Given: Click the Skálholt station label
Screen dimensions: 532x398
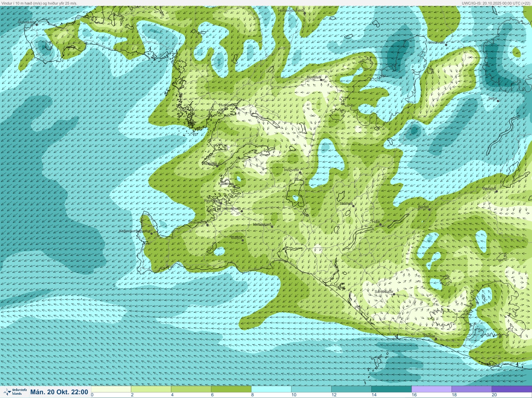Looking at the screenshot, I should (x=346, y=204).
